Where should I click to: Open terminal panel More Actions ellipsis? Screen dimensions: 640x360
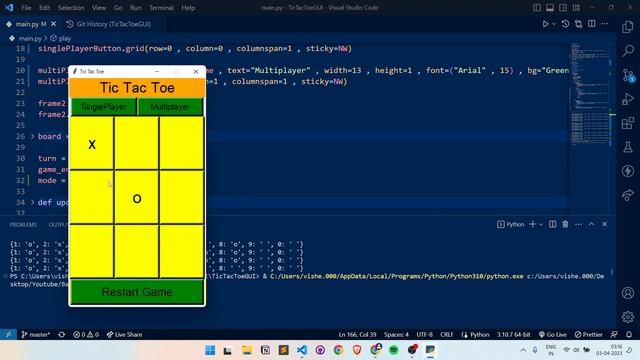click(x=578, y=224)
